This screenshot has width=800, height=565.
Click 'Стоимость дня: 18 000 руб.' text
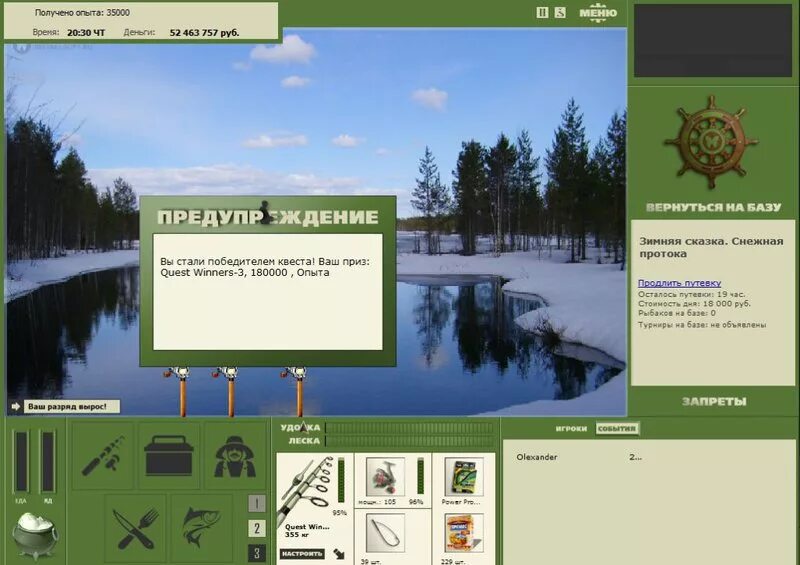tap(694, 304)
